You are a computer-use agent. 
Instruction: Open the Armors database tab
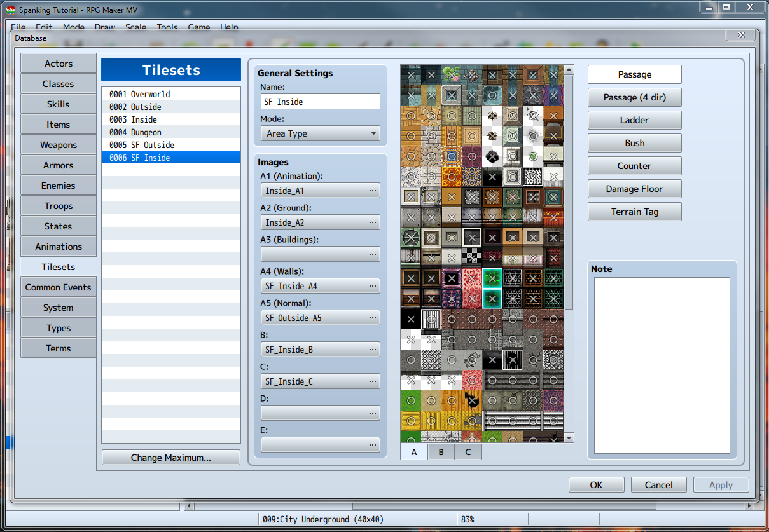coord(59,165)
